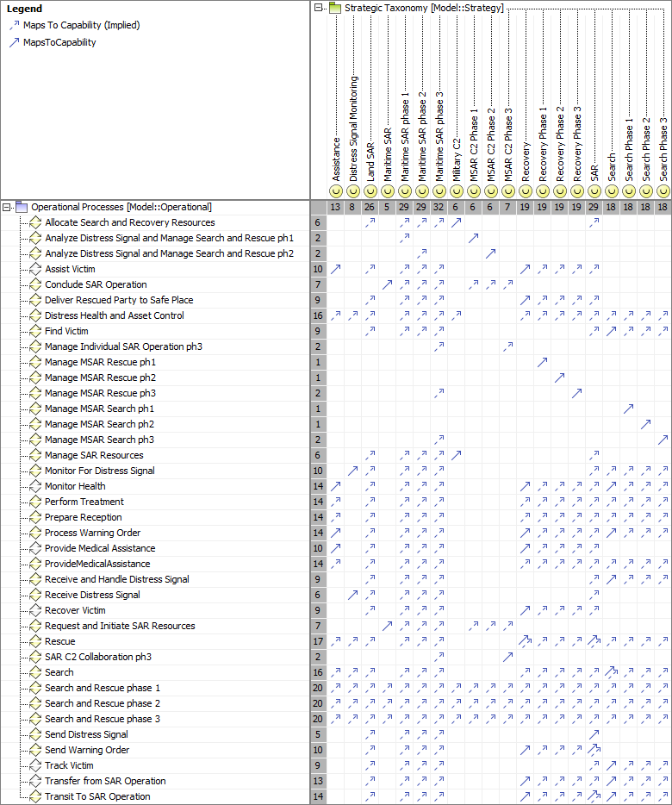Click the activity icon beside Track Victim
Screen dimensions: 672x805
[x=35, y=765]
